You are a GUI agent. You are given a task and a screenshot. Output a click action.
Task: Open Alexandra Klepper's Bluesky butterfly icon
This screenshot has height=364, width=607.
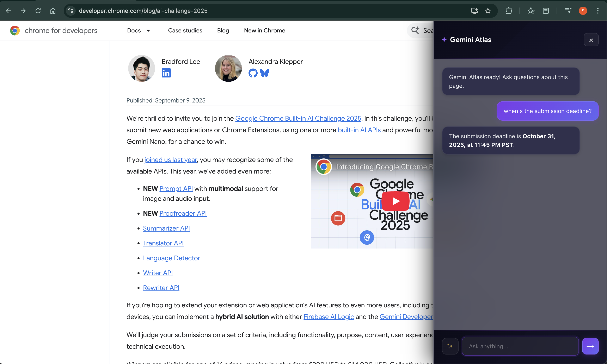pos(265,73)
